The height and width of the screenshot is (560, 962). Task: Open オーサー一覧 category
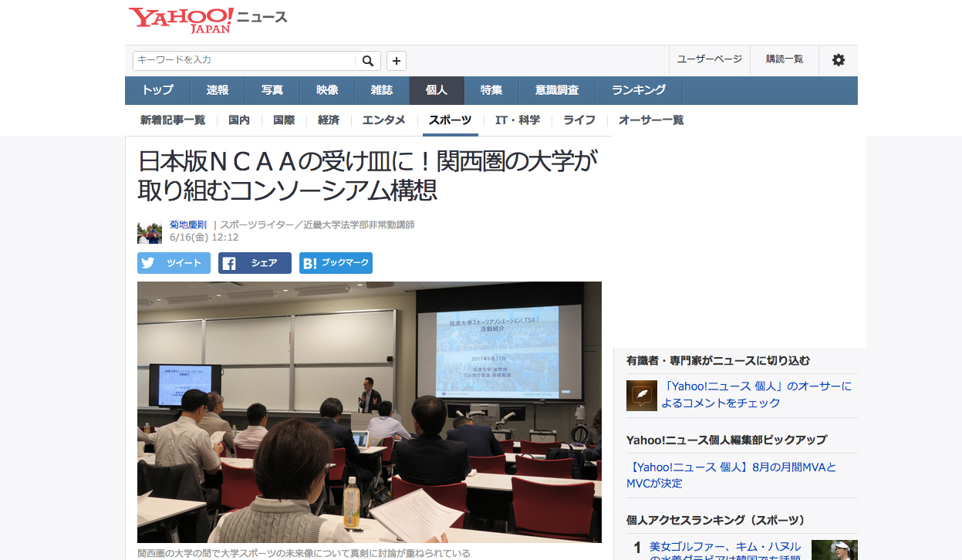(651, 120)
